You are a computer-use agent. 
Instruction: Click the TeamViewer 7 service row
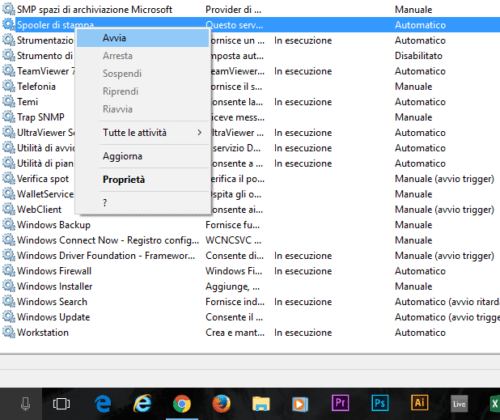click(x=46, y=71)
